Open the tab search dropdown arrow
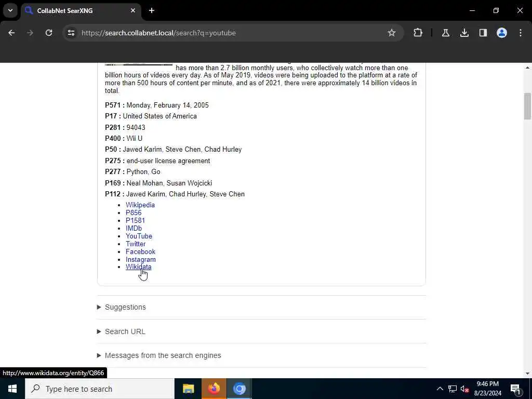Viewport: 532px width, 399px height. tap(10, 10)
